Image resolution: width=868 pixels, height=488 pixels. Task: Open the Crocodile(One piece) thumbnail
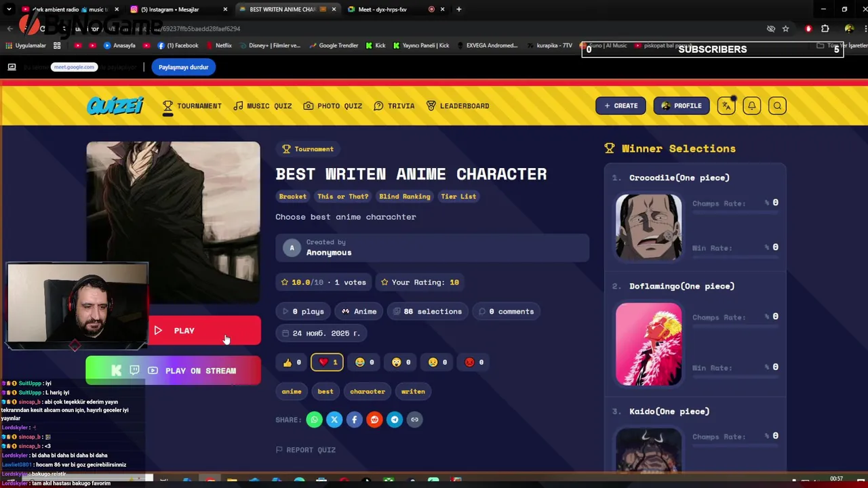[x=649, y=227]
